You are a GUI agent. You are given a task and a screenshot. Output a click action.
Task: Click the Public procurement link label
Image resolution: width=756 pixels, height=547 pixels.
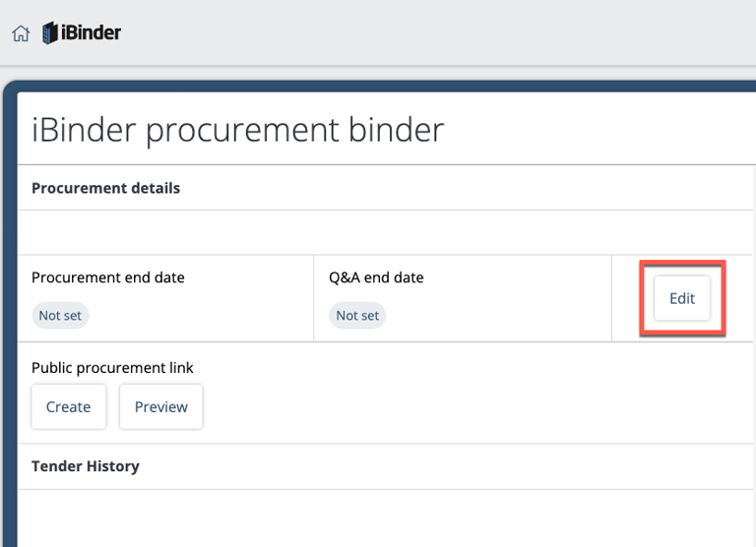point(112,368)
